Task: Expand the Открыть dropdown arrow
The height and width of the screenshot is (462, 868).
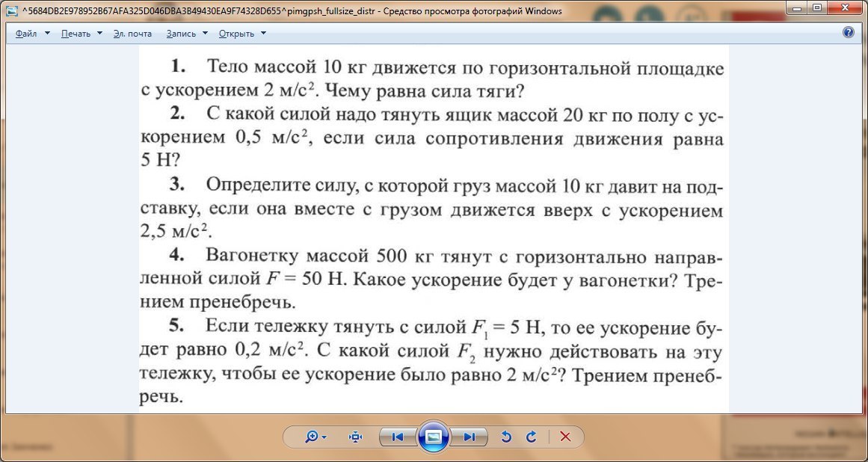Action: (x=263, y=33)
